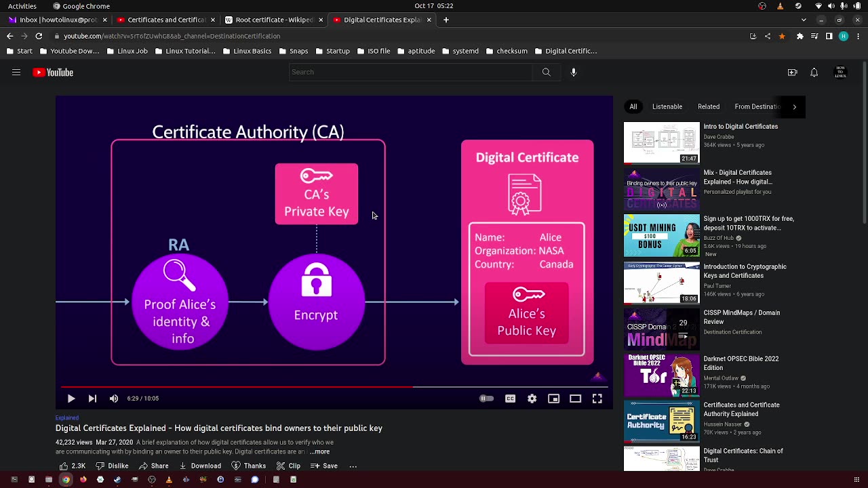Activate miniplayer mode icon
Screen dimensions: 868x488
[x=554, y=399]
